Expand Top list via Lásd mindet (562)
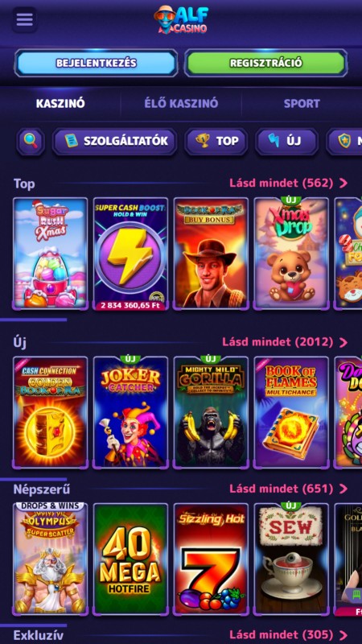362x644 pixels. 289,183
